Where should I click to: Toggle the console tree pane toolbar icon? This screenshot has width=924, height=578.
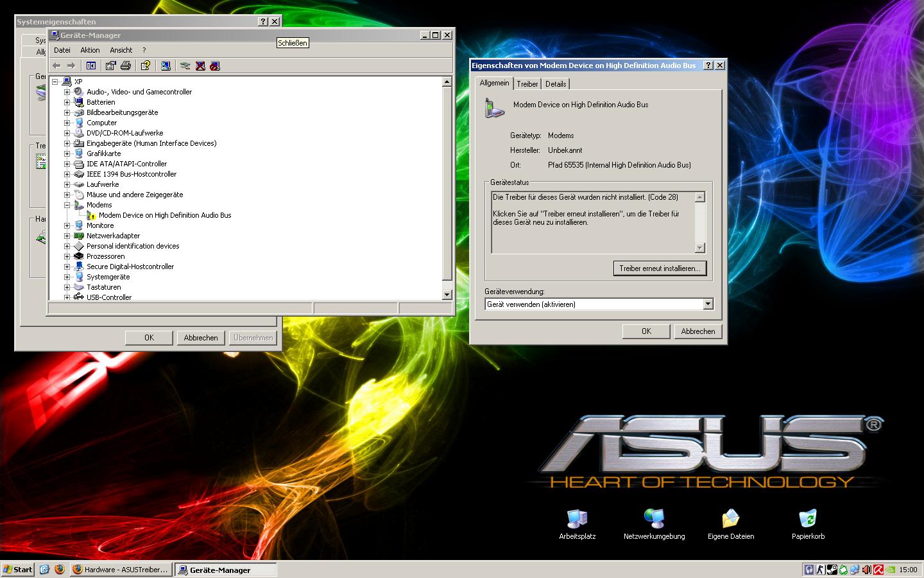click(x=91, y=66)
